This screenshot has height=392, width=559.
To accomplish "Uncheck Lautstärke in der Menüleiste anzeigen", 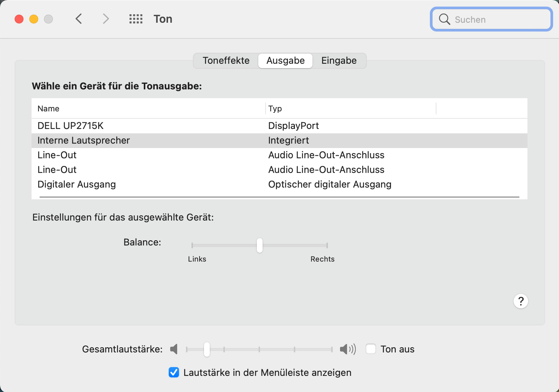I will click(x=174, y=372).
